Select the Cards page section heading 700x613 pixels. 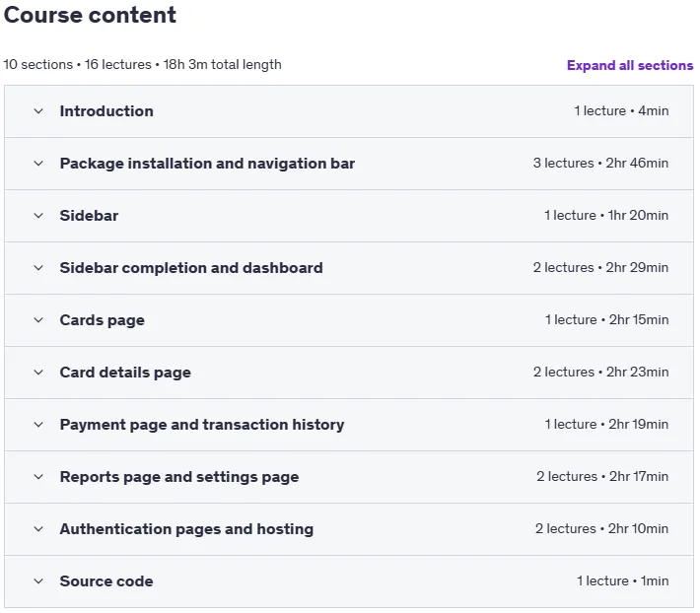pyautogui.click(x=103, y=320)
